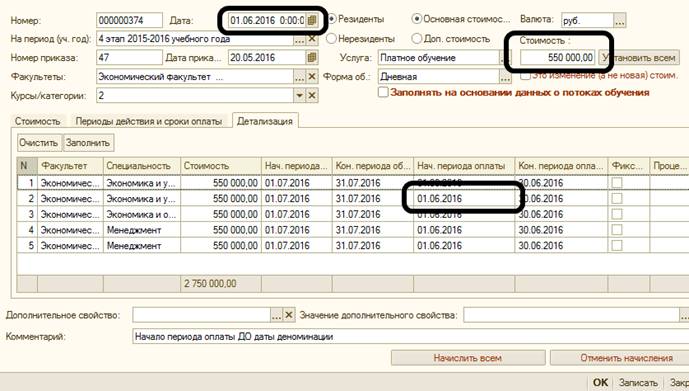The height and width of the screenshot is (391, 689).
Task: Open calendar picker beside Дата field
Action: tap(312, 20)
